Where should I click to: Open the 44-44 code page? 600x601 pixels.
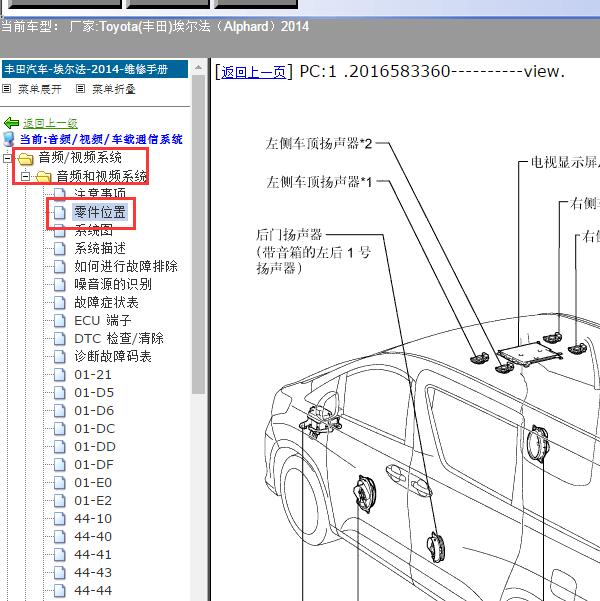93,591
